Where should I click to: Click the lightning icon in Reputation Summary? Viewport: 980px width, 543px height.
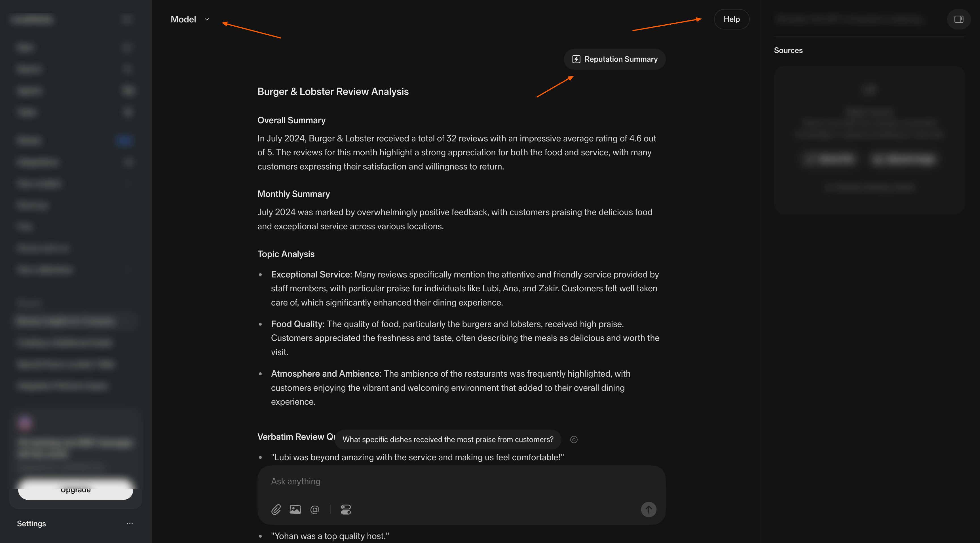pyautogui.click(x=576, y=59)
